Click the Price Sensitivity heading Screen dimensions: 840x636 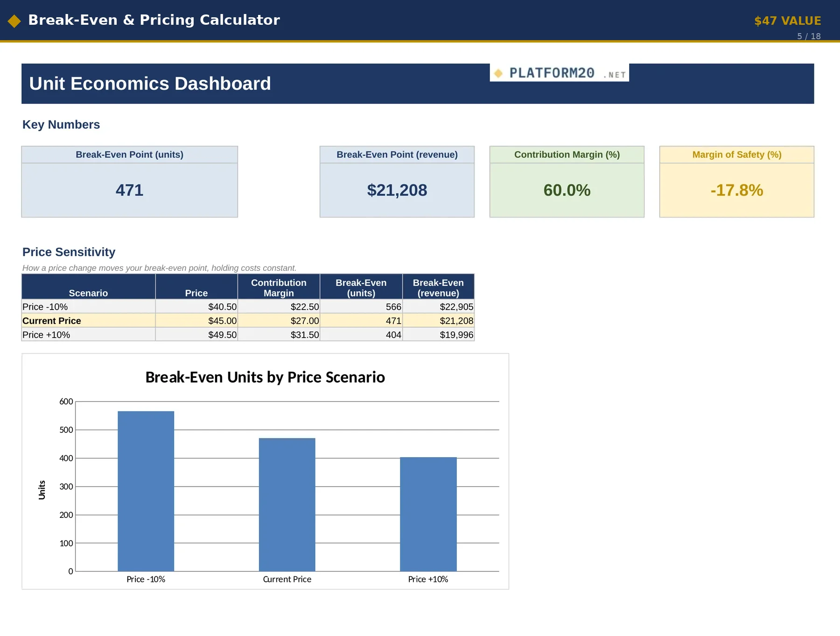point(69,252)
